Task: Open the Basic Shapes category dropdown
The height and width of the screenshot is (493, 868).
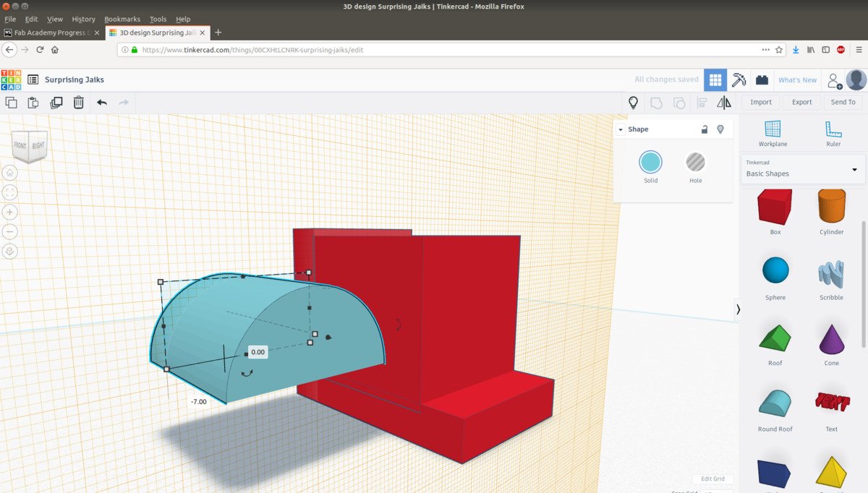Action: tap(802, 169)
